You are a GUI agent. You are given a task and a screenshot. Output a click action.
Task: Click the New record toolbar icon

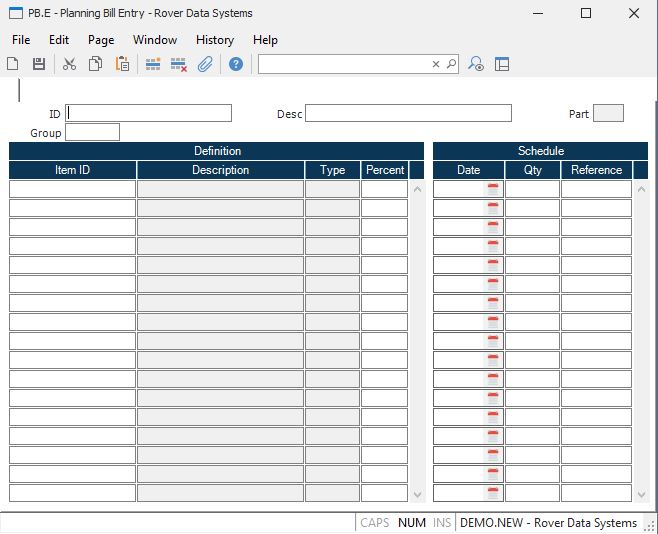click(x=13, y=64)
